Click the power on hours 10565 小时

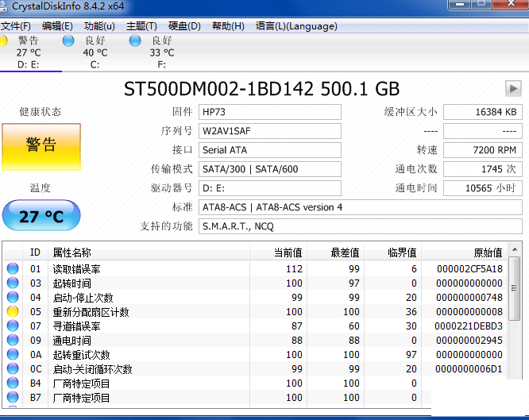click(483, 188)
